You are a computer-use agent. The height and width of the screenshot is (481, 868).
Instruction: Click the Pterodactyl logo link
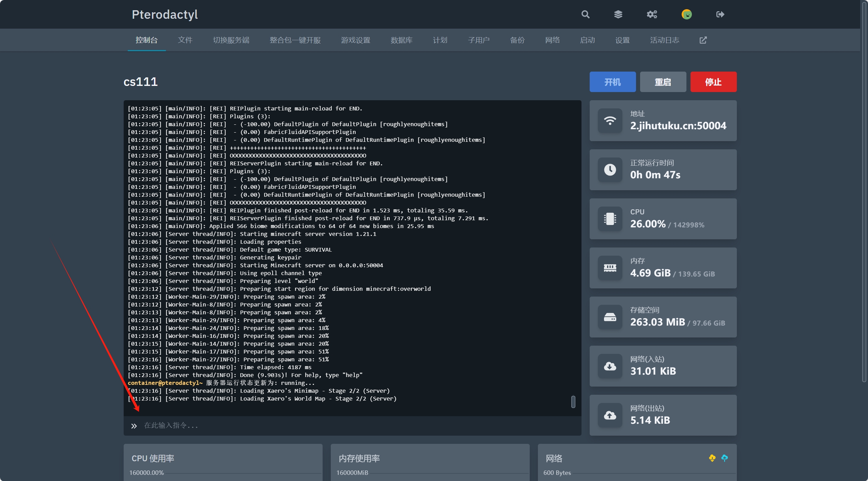pyautogui.click(x=165, y=14)
